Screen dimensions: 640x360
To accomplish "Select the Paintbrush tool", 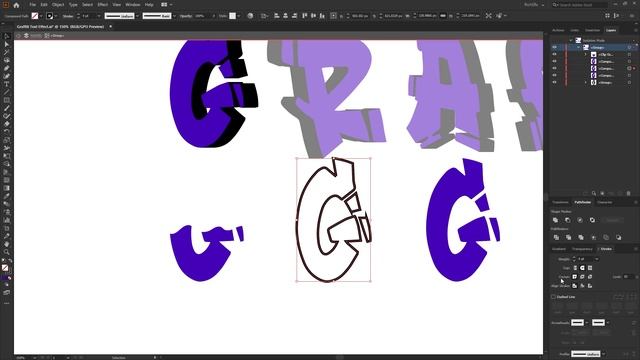I will pyautogui.click(x=7, y=108).
